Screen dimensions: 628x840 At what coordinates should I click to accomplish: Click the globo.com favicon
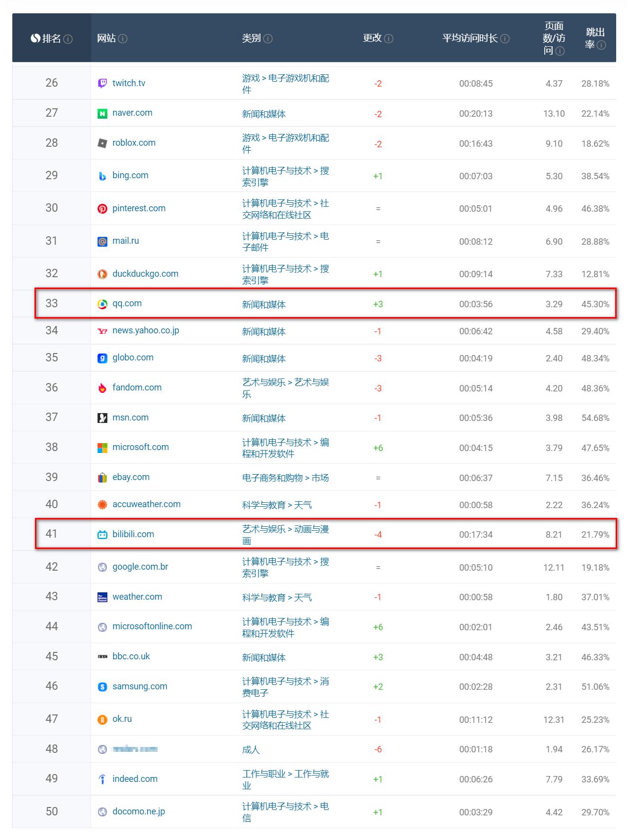102,358
